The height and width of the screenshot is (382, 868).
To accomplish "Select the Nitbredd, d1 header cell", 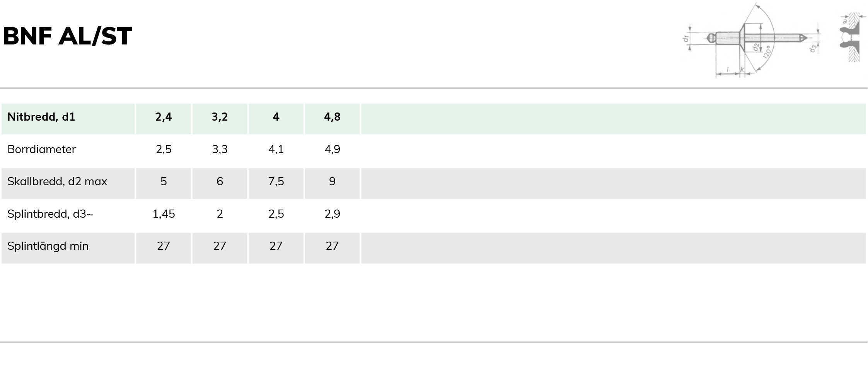I will (x=68, y=119).
